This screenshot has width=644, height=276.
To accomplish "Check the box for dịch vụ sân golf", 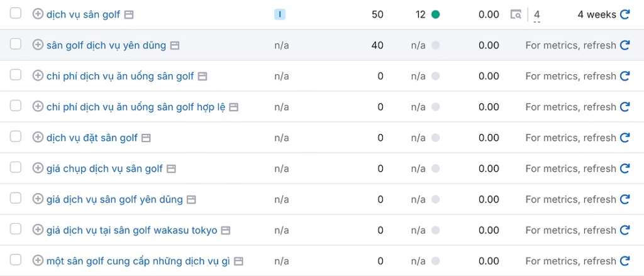I will 16,13.
